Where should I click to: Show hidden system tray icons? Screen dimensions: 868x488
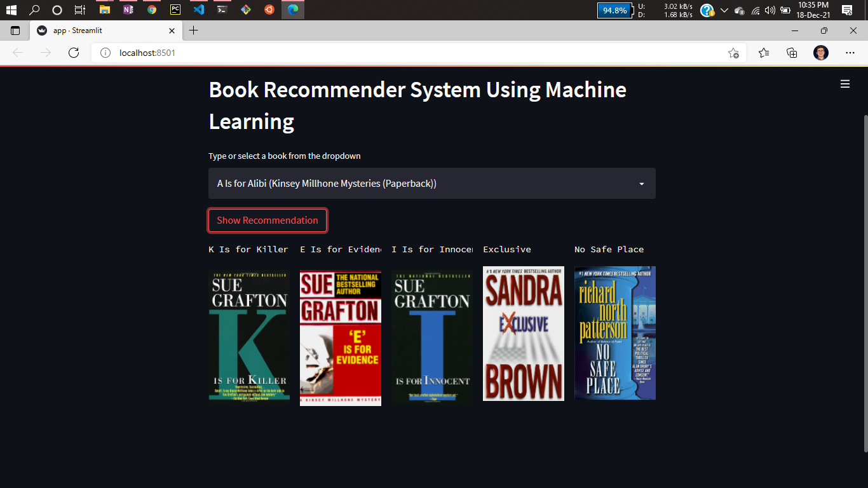click(724, 10)
